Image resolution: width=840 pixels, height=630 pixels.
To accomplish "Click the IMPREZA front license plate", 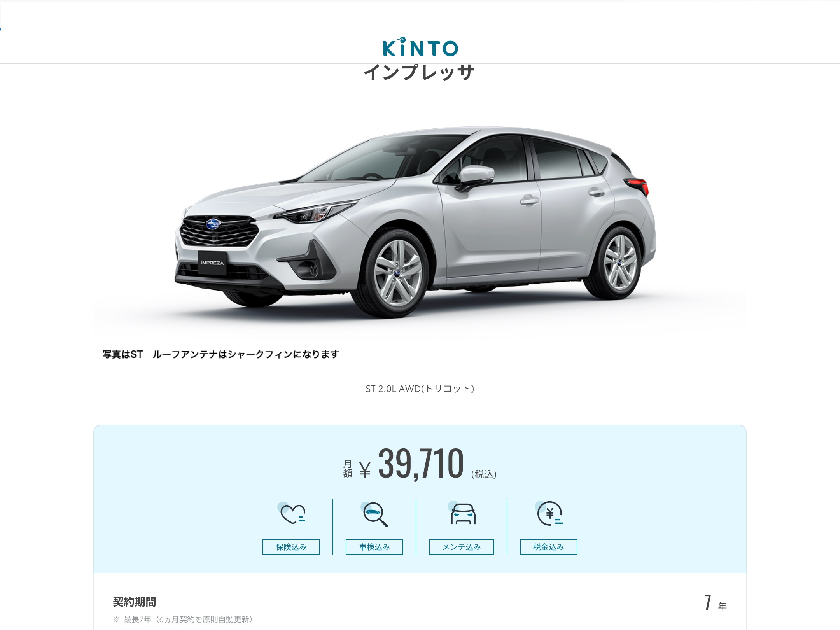I will coord(212,263).
